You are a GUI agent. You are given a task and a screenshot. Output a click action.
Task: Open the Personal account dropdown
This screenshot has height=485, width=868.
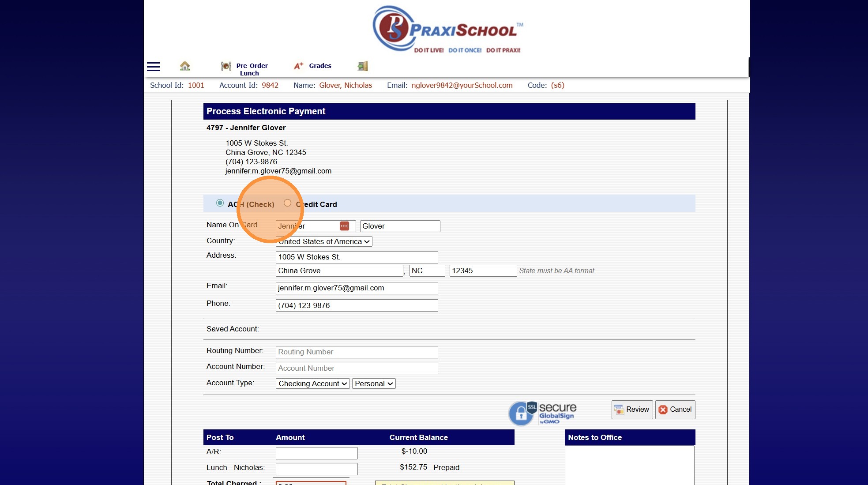tap(373, 383)
